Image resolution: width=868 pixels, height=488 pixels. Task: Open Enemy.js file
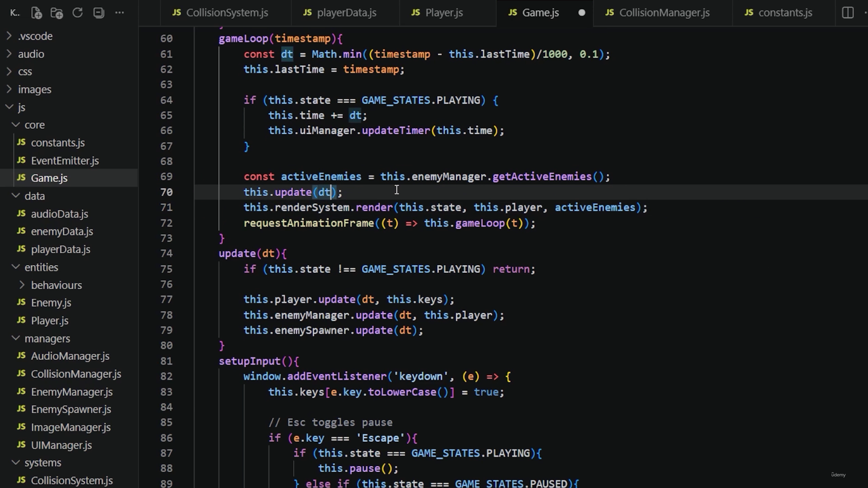[69, 303]
